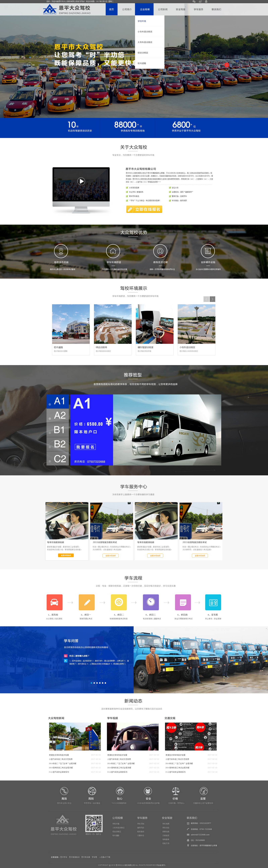Click the house icon for 学车环境舒适
268x868 pixels.
pos(113,251)
